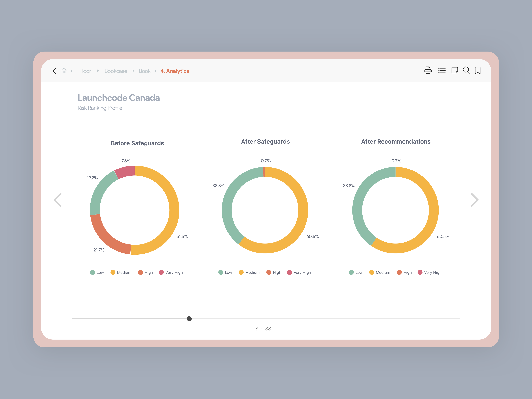Image resolution: width=532 pixels, height=399 pixels.
Task: Open the Floor breadcrumb link
Action: pos(85,71)
